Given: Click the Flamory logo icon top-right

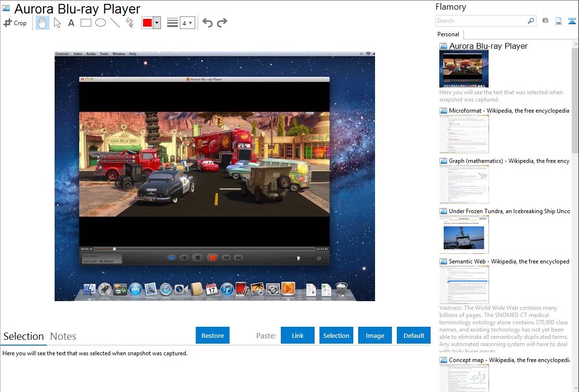Looking at the screenshot, I should [x=572, y=21].
